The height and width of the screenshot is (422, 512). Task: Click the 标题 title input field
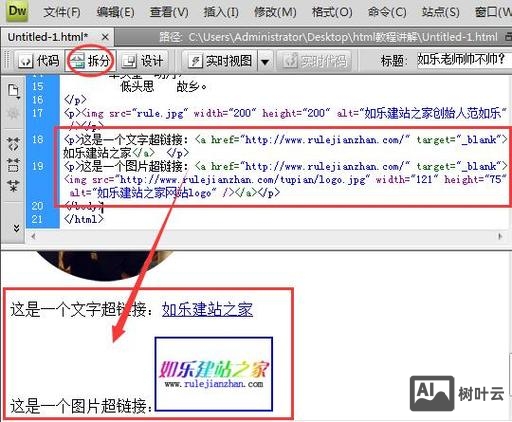point(463,60)
